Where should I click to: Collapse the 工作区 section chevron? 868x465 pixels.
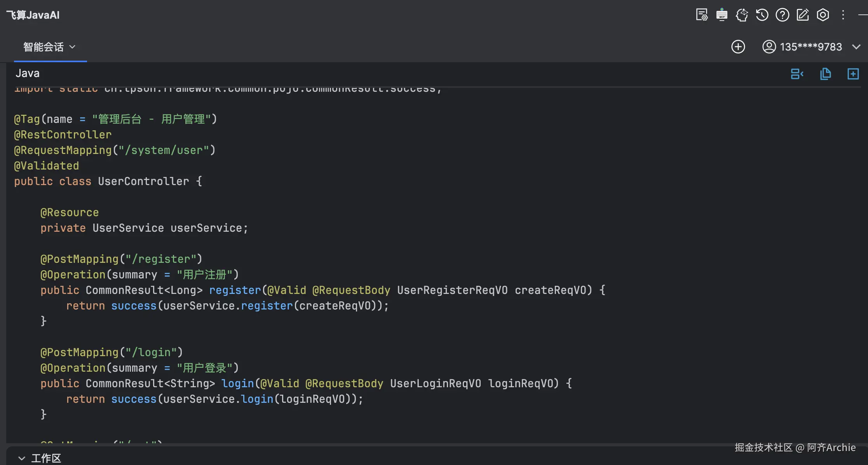click(22, 458)
